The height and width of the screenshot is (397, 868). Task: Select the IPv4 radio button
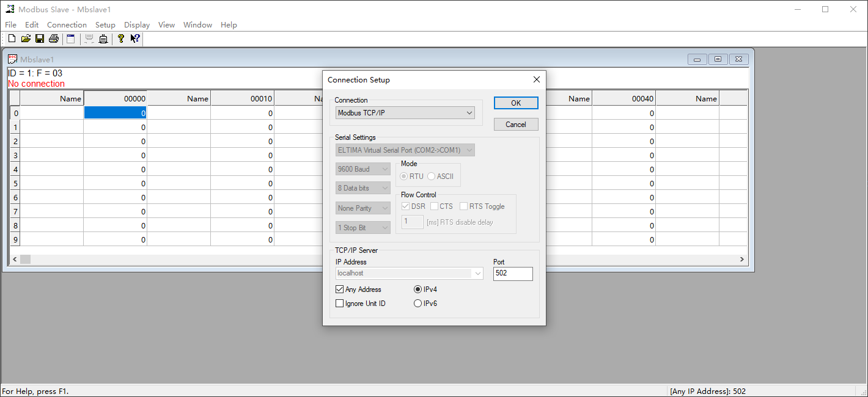click(418, 290)
